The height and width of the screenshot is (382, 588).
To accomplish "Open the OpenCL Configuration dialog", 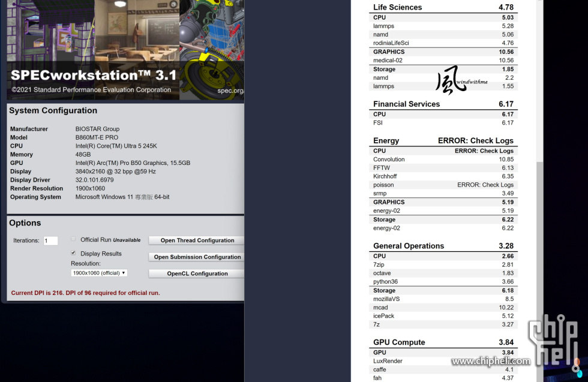I will tap(197, 273).
